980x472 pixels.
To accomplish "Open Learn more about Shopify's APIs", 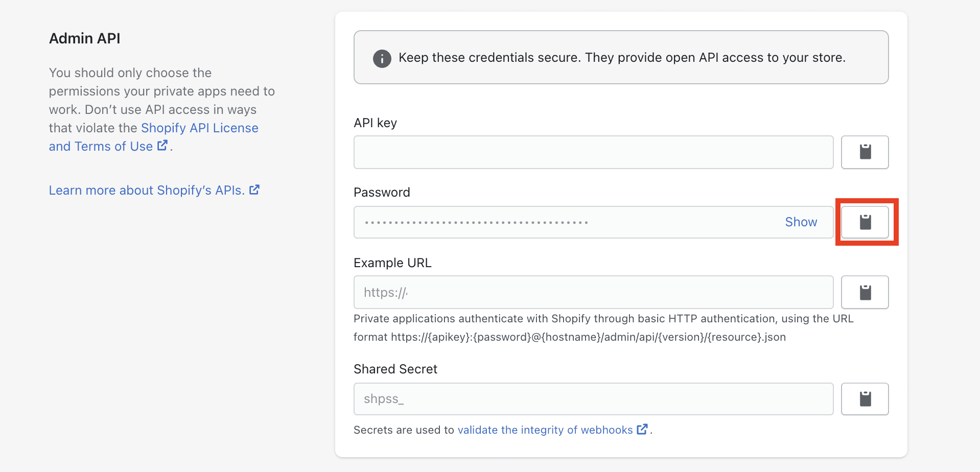I will click(147, 190).
